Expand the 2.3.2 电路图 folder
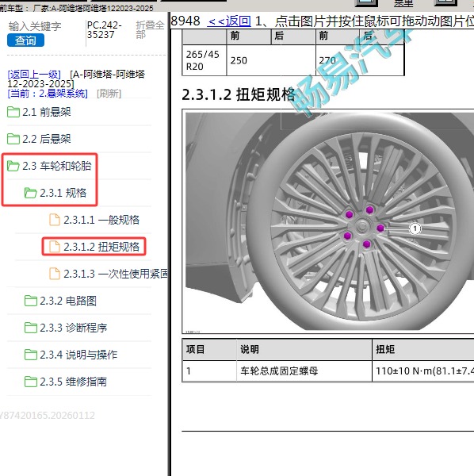Screen dimensions: 474x476 (x=68, y=301)
